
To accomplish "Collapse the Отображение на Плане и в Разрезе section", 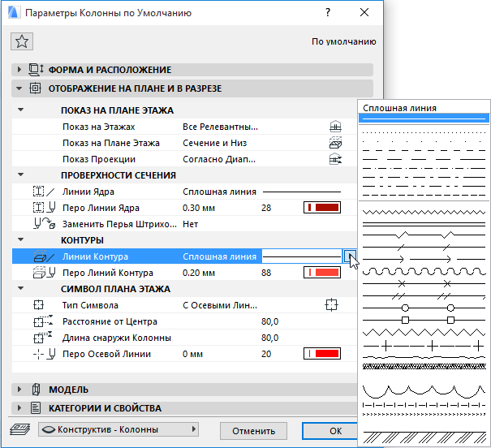I will point(19,88).
